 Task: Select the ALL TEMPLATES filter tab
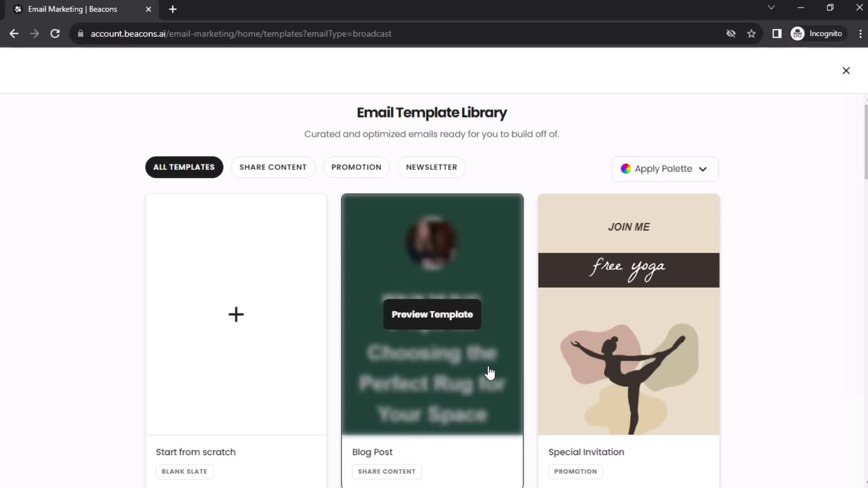click(184, 167)
